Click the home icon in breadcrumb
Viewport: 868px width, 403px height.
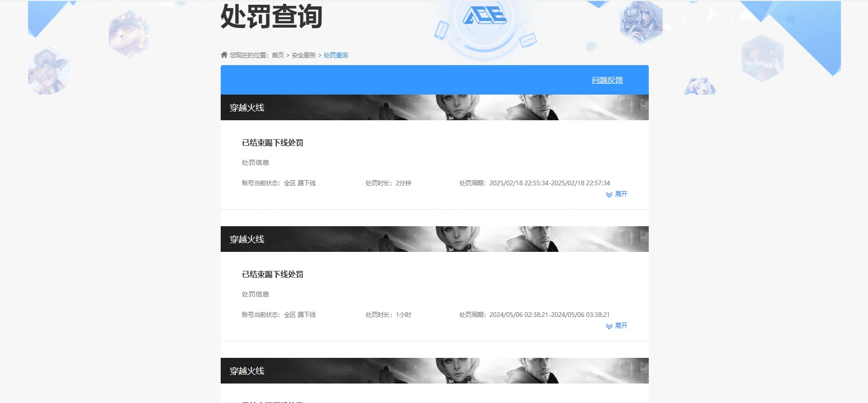(224, 55)
